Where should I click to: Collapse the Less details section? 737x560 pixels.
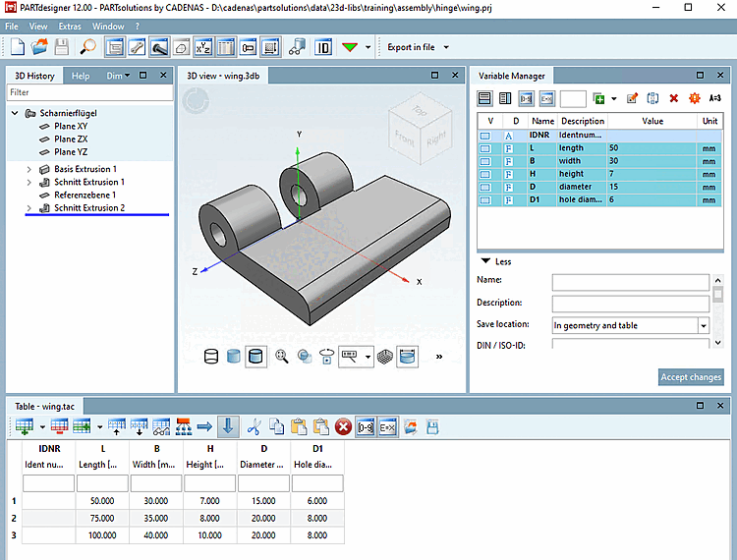485,261
